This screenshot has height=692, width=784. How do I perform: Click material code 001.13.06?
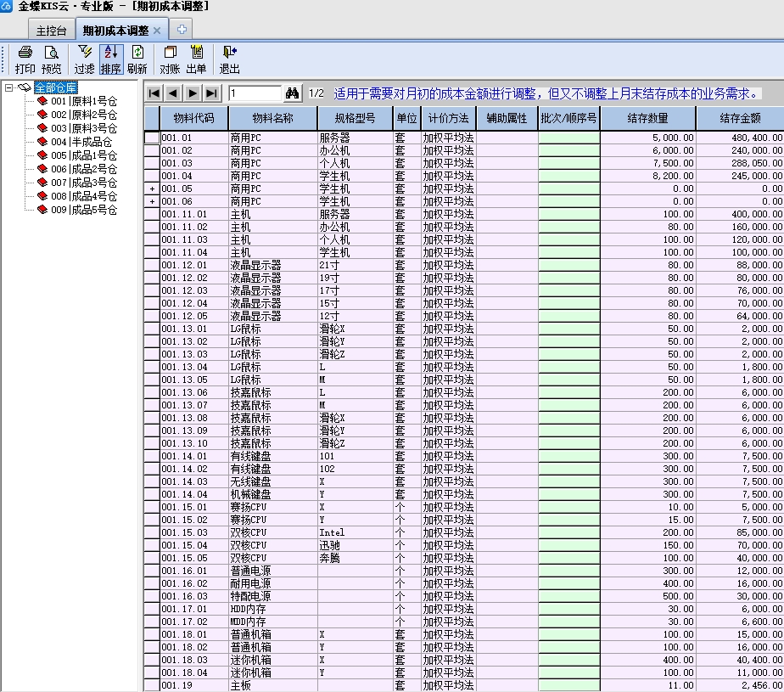194,393
